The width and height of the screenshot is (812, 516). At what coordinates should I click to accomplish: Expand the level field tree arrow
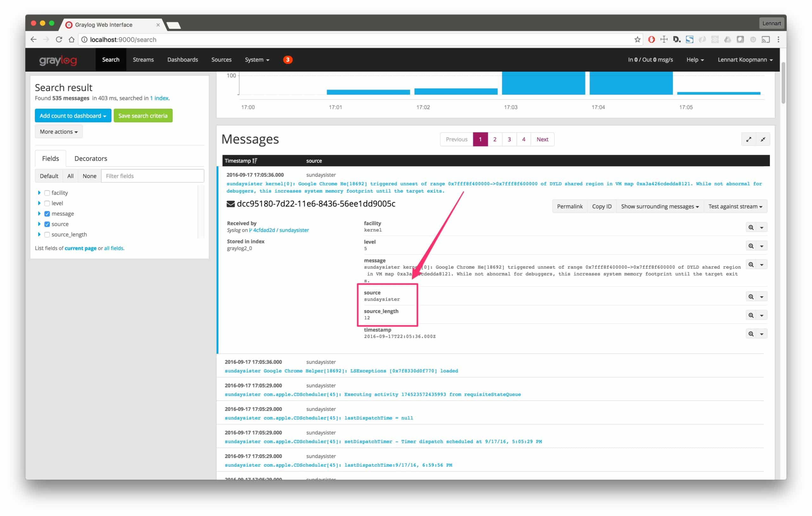pyautogui.click(x=39, y=203)
